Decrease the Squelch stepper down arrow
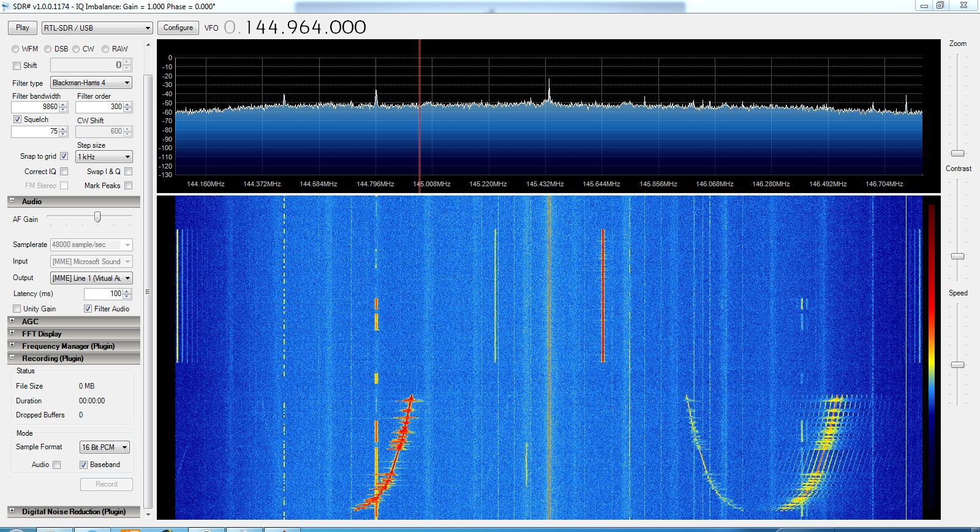This screenshot has width=980, height=532. coord(63,134)
